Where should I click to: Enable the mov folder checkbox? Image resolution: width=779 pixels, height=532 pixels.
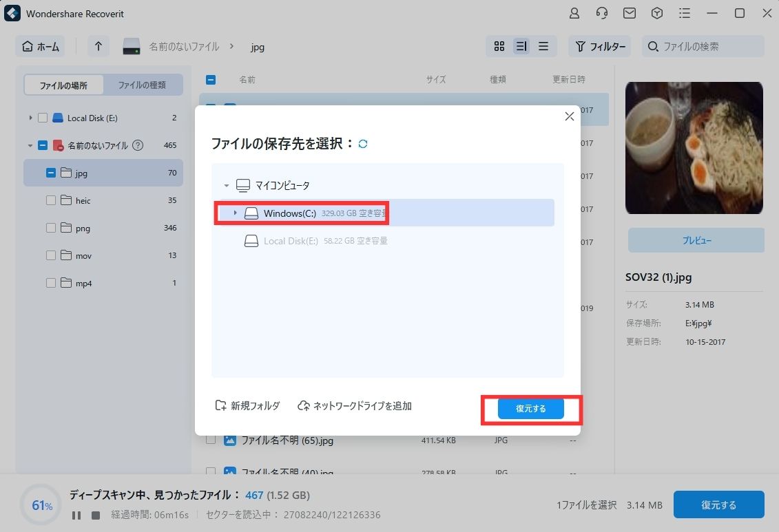(51, 255)
